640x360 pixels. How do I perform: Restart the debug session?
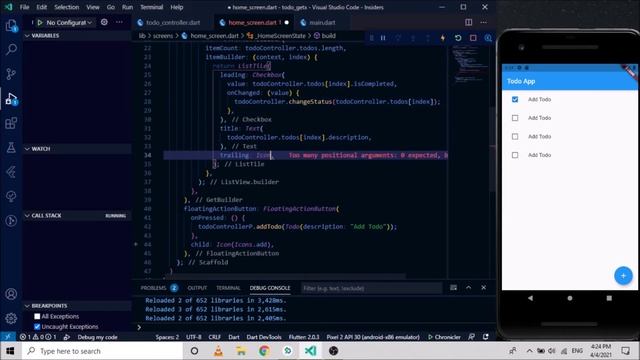click(x=458, y=38)
